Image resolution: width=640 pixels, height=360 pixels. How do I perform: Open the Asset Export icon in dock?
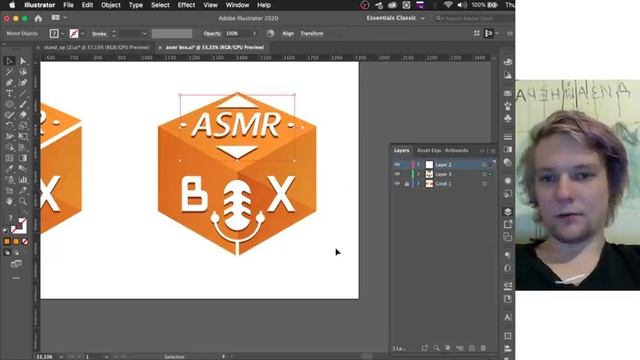coord(508,224)
